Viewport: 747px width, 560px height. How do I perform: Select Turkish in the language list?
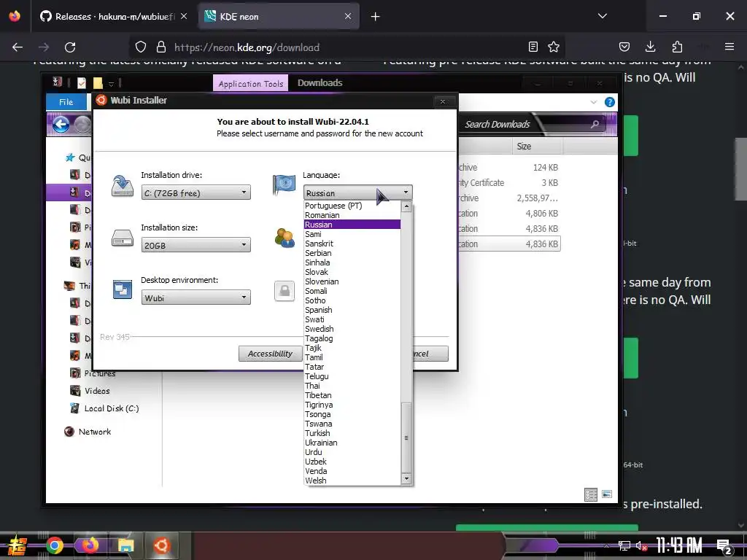pos(352,433)
